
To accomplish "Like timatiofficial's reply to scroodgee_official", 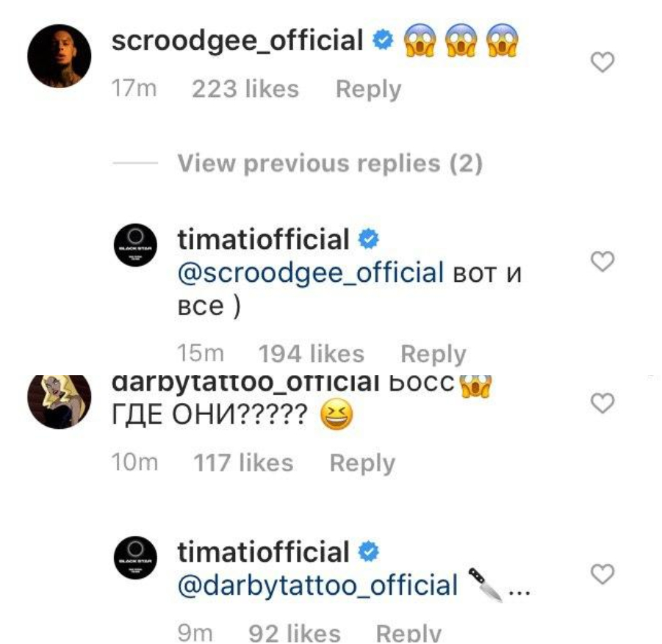I will pyautogui.click(x=602, y=262).
